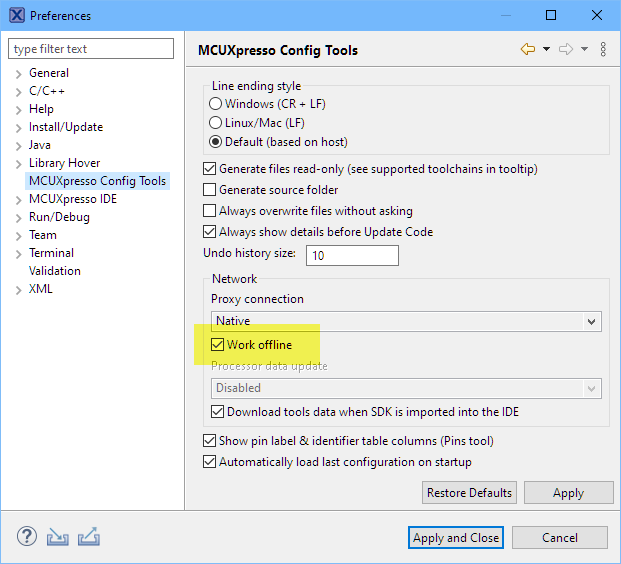This screenshot has height=564, width=621.
Task: Open the back history dropdown arrow
Action: tap(546, 50)
